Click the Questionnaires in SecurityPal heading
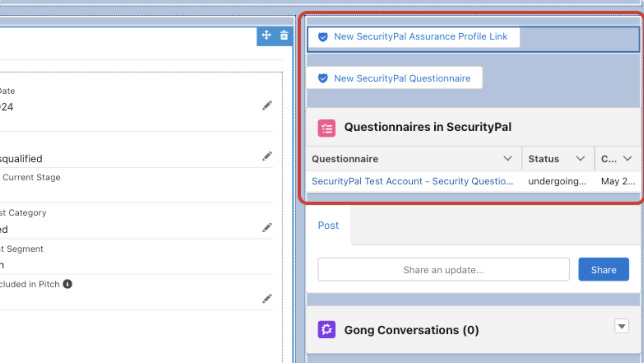The width and height of the screenshot is (644, 363). (428, 127)
